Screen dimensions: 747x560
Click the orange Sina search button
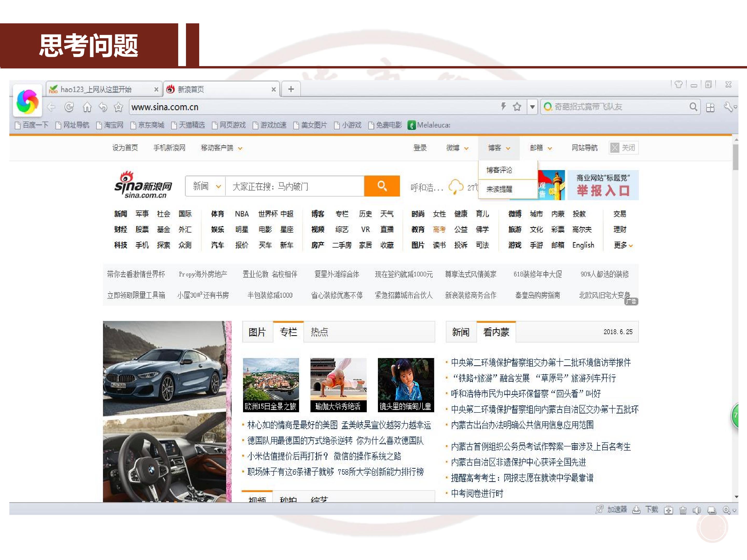382,186
